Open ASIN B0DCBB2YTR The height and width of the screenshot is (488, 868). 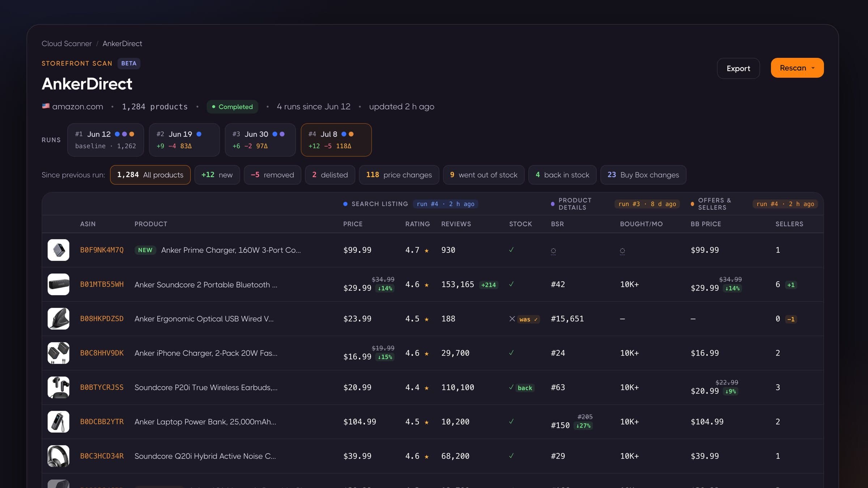click(x=102, y=422)
